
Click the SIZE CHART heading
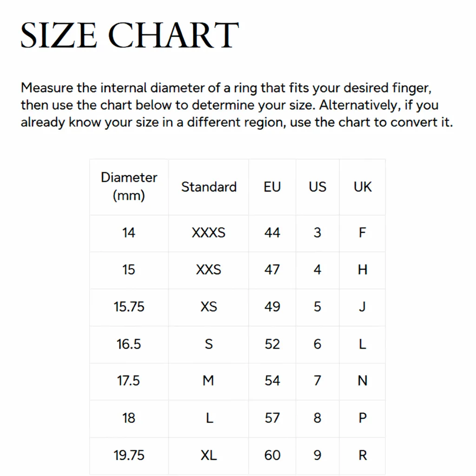pos(129,35)
